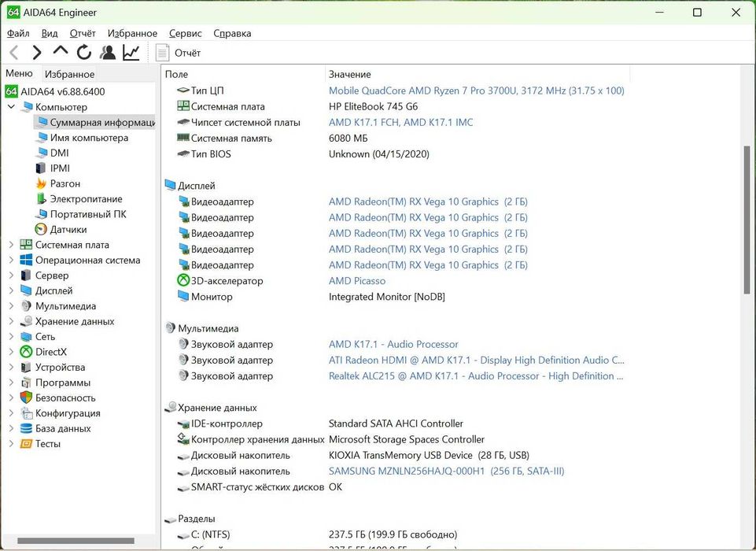Open the user profile toolbar icon

coord(108,52)
